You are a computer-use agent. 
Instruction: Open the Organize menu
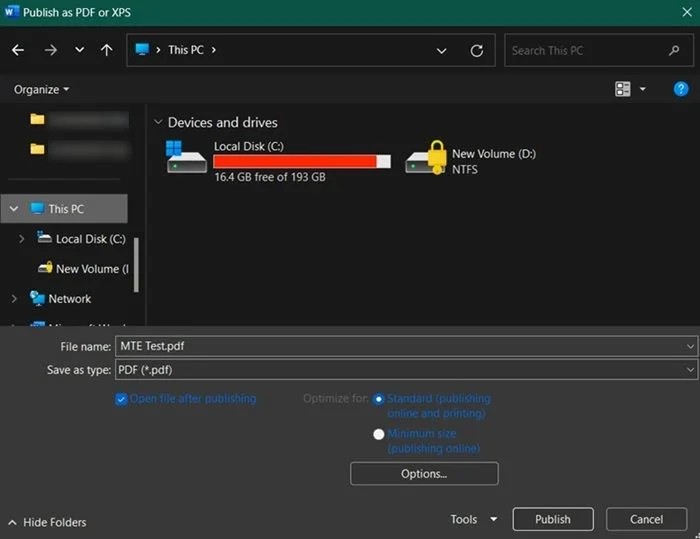click(x=41, y=89)
